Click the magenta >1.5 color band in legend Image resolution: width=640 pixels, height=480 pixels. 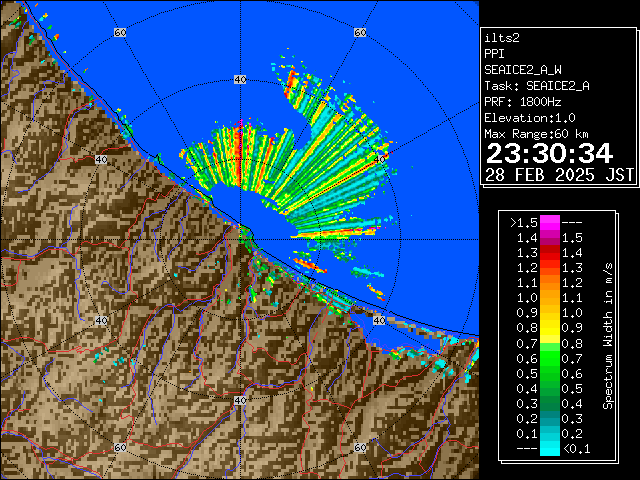[549, 222]
